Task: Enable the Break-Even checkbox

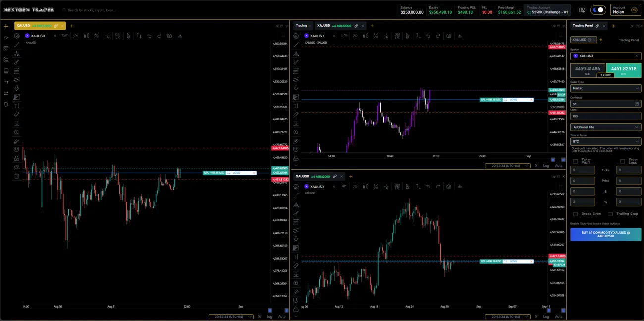Action: pyautogui.click(x=575, y=214)
